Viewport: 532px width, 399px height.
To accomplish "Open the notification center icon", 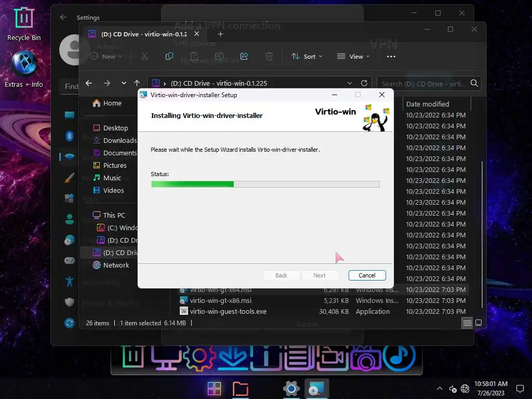I will (520, 389).
